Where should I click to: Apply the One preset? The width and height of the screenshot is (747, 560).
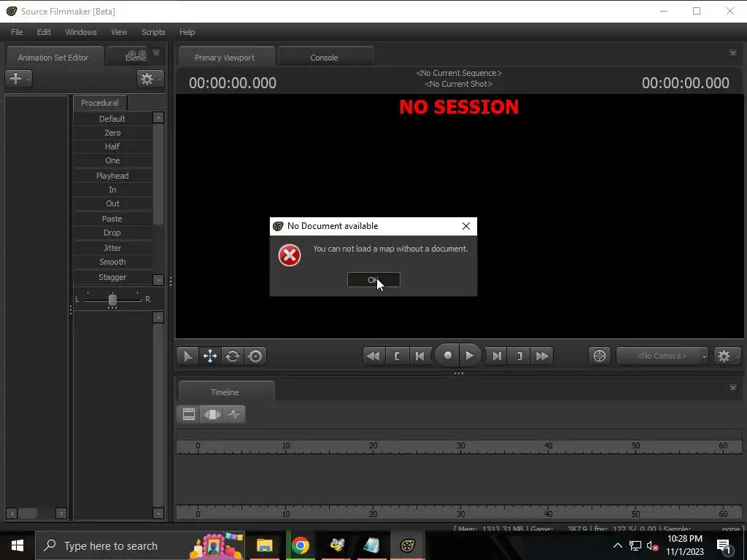112,160
